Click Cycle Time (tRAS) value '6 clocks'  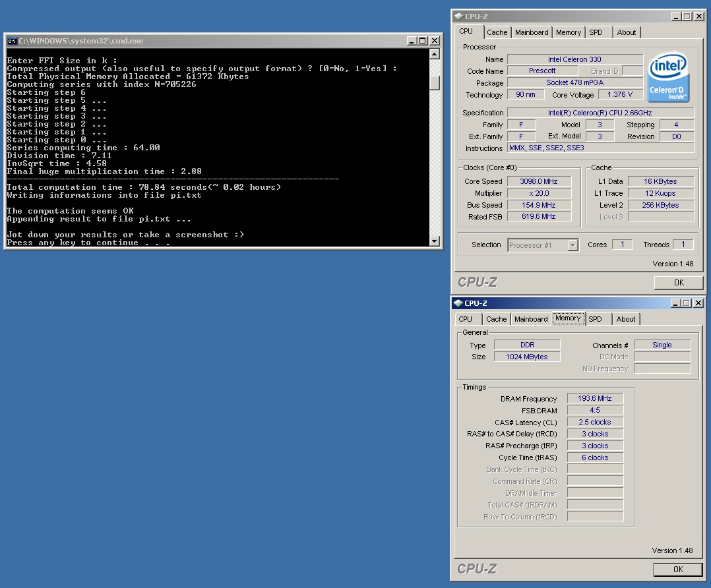coord(595,457)
